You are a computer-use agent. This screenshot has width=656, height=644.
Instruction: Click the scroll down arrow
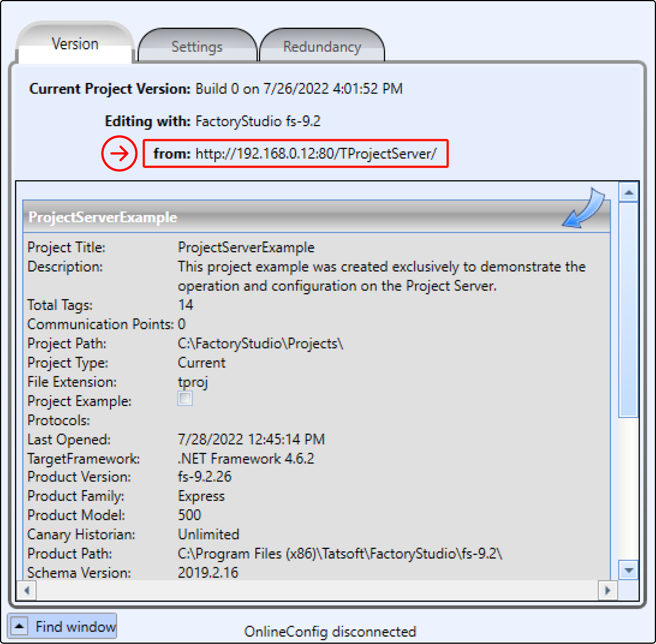[629, 570]
